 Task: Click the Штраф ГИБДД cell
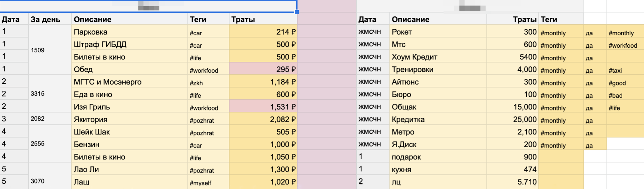[x=130, y=44]
